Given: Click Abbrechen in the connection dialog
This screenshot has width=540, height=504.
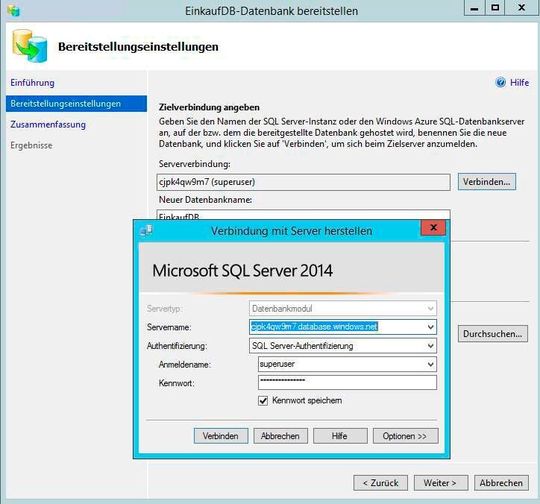Looking at the screenshot, I should [280, 436].
